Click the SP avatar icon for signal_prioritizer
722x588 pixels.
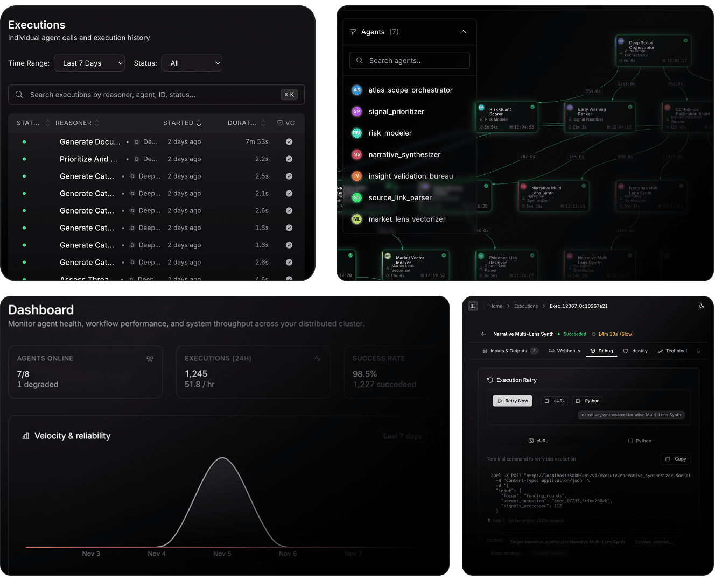(356, 111)
